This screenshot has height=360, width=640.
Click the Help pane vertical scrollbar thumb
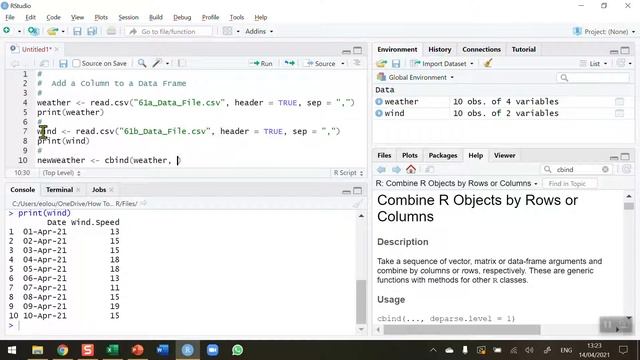pyautogui.click(x=629, y=207)
